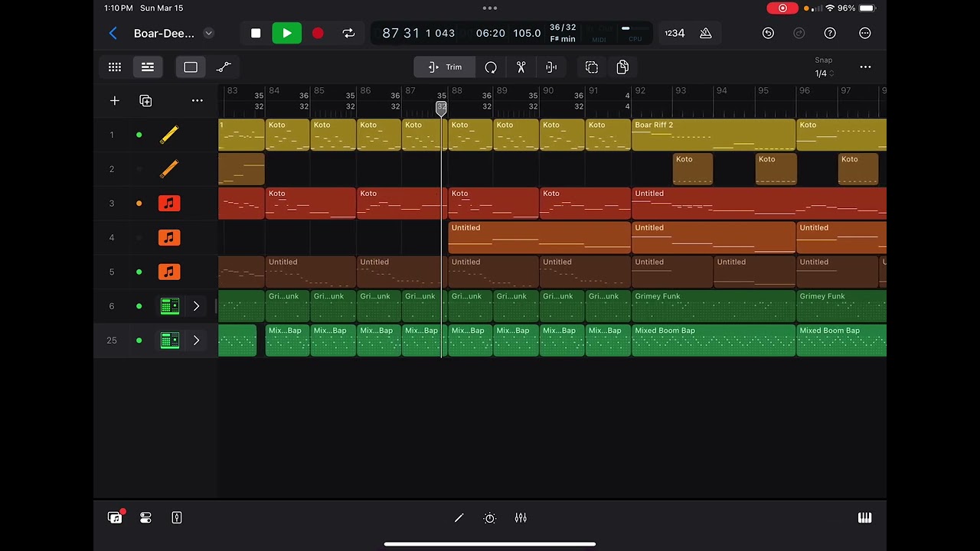Select the Mixed Boom Bap region at bar 92
Screen dimensions: 980x551
pos(714,341)
